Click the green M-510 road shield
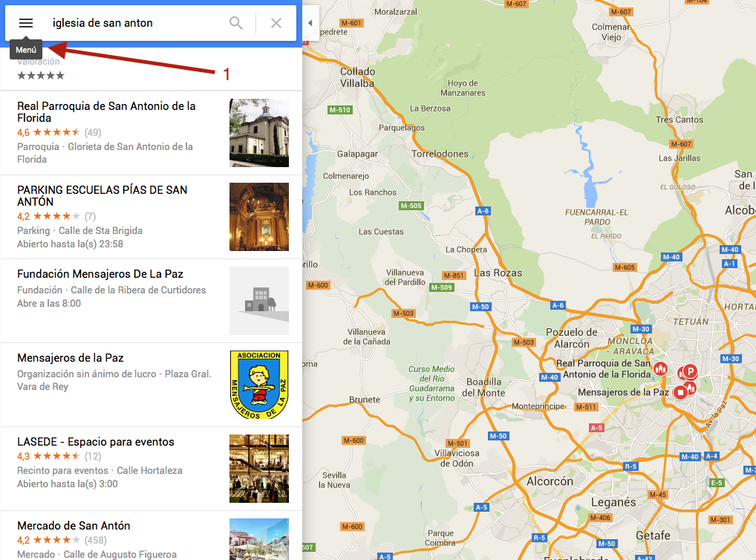756x560 pixels. (339, 110)
